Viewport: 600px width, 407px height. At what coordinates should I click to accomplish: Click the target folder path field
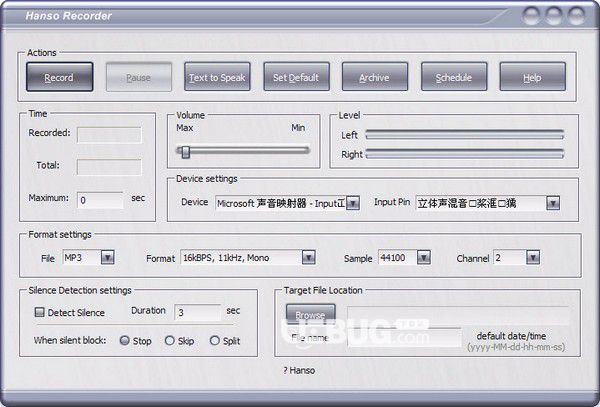458,315
